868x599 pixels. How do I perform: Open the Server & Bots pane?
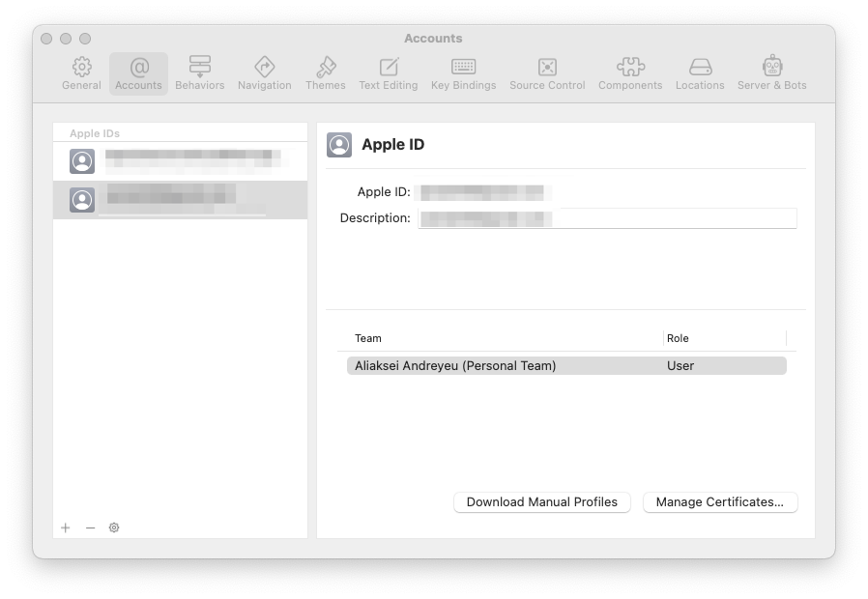pyautogui.click(x=771, y=72)
